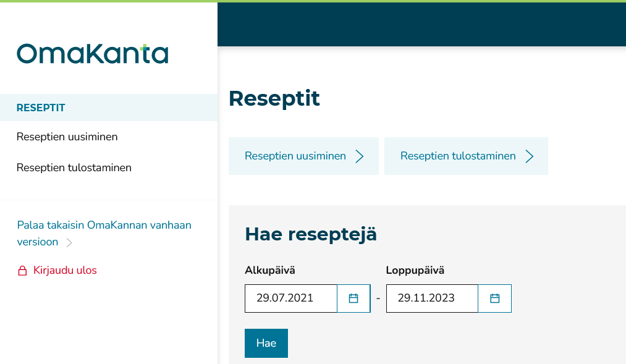Image resolution: width=626 pixels, height=364 pixels.
Task: Open Palaa takaisin OmaKannan vanhaan versioon
Action: [104, 233]
